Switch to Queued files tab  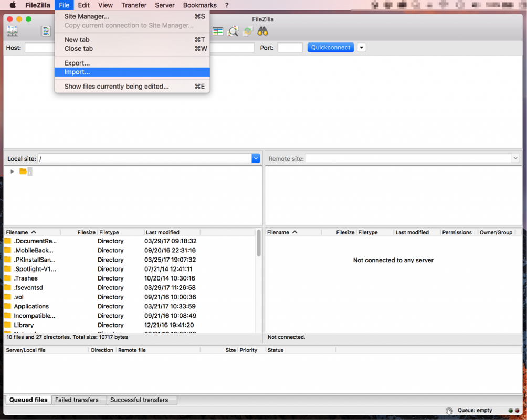28,400
